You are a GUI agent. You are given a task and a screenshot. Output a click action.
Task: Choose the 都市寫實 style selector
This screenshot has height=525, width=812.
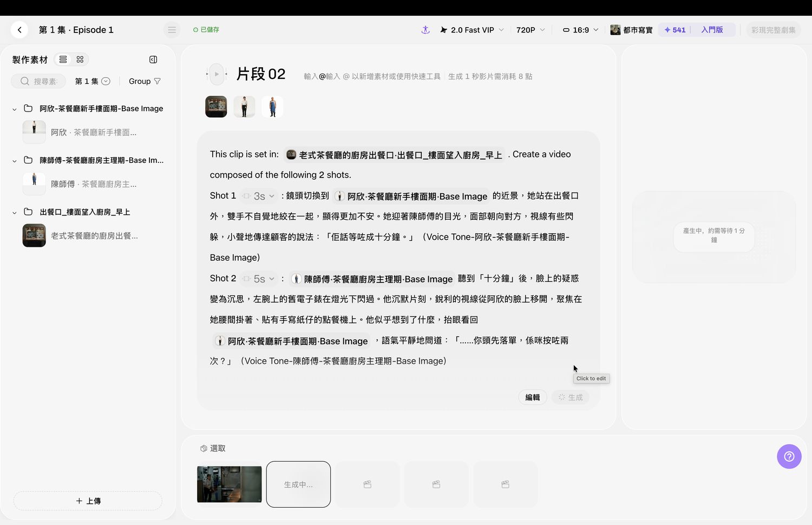pyautogui.click(x=632, y=30)
